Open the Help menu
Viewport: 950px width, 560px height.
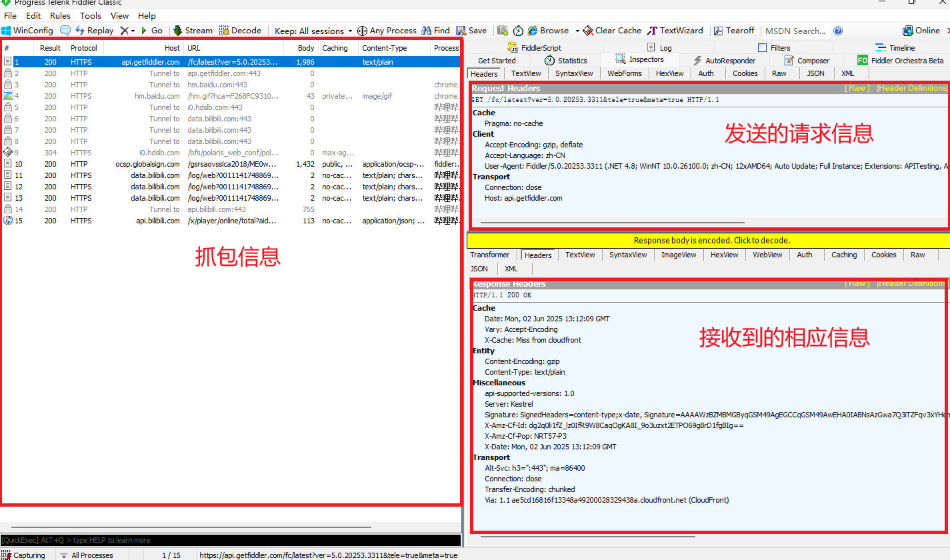pos(147,15)
